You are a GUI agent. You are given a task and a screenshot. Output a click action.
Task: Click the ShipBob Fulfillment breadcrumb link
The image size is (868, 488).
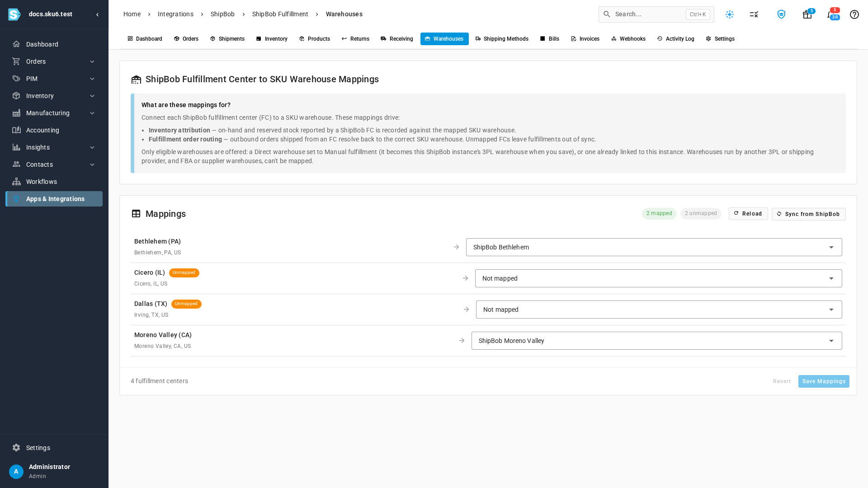tap(280, 14)
